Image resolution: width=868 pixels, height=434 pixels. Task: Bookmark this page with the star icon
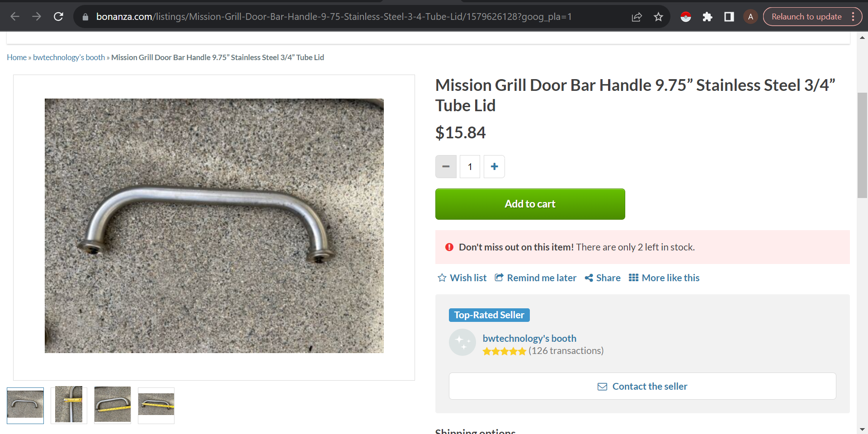(x=658, y=17)
